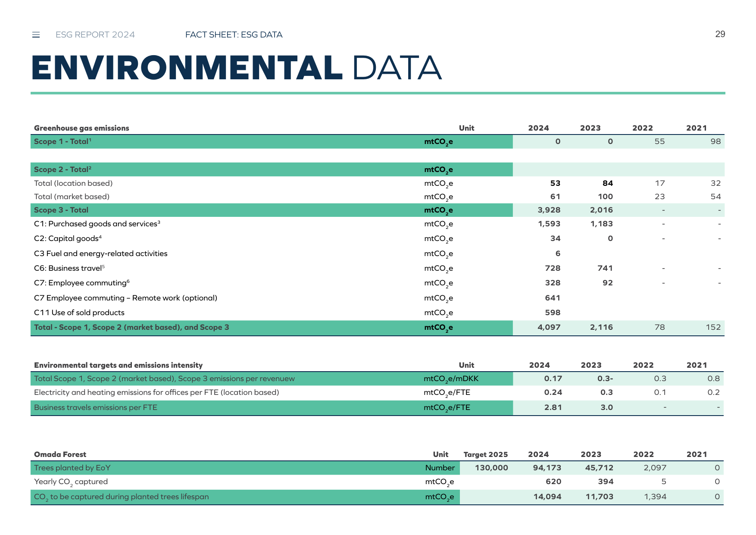This screenshot has width=756, height=535.
Task: Click the ESG REPORT 2024 header link
Action: point(95,34)
